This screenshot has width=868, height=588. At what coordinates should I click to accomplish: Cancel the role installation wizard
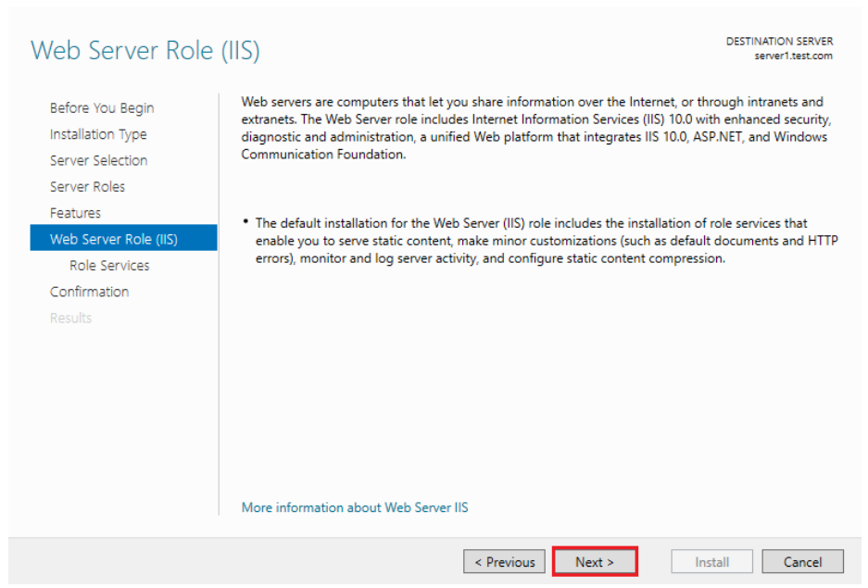tap(802, 562)
